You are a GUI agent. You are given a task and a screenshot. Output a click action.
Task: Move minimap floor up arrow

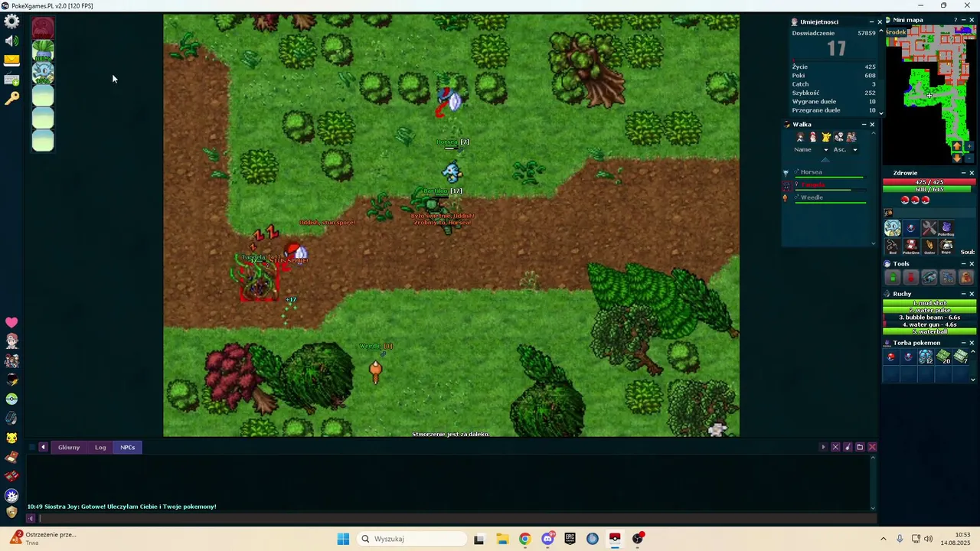point(956,145)
